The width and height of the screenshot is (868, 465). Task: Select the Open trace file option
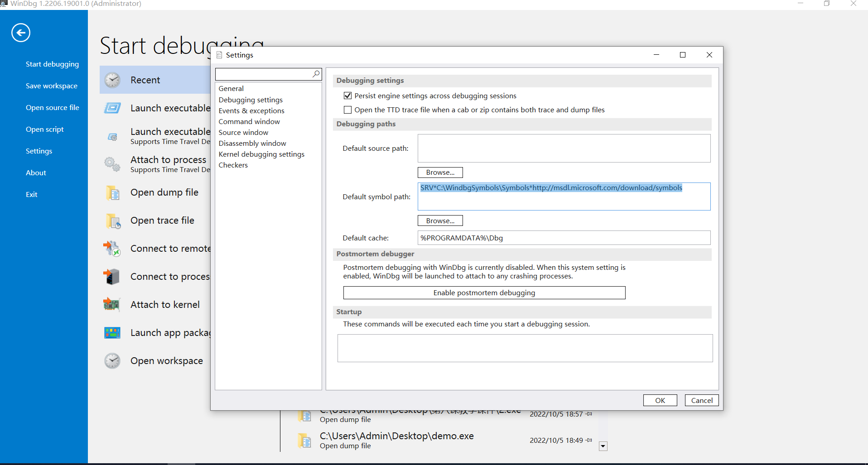162,221
